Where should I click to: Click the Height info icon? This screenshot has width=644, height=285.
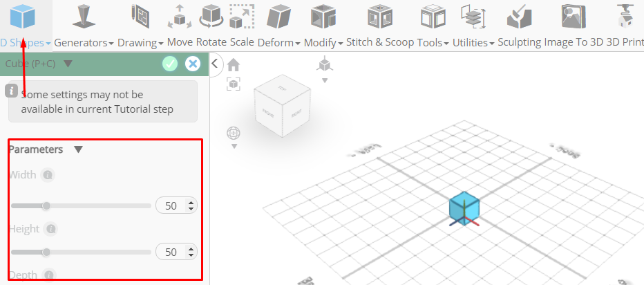pyautogui.click(x=51, y=229)
